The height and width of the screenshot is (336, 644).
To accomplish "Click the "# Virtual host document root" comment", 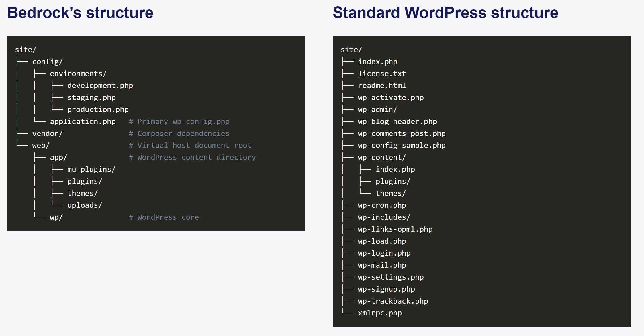I will tap(190, 145).
